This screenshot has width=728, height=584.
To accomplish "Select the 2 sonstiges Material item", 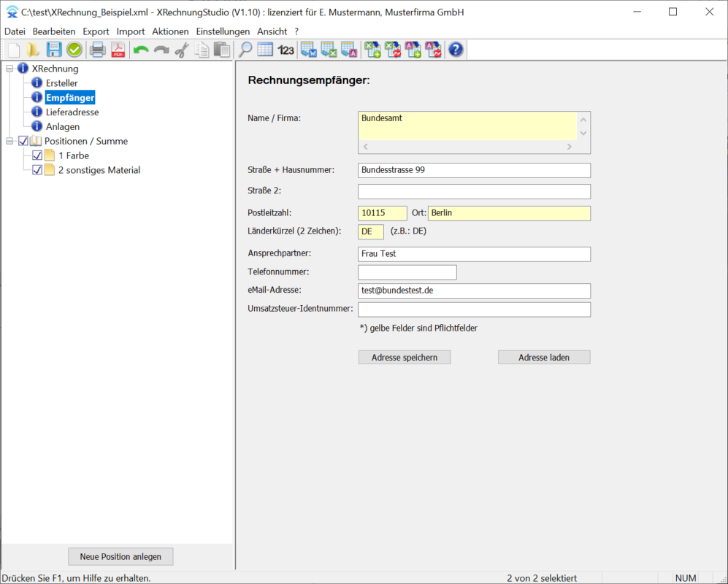I will click(x=99, y=170).
